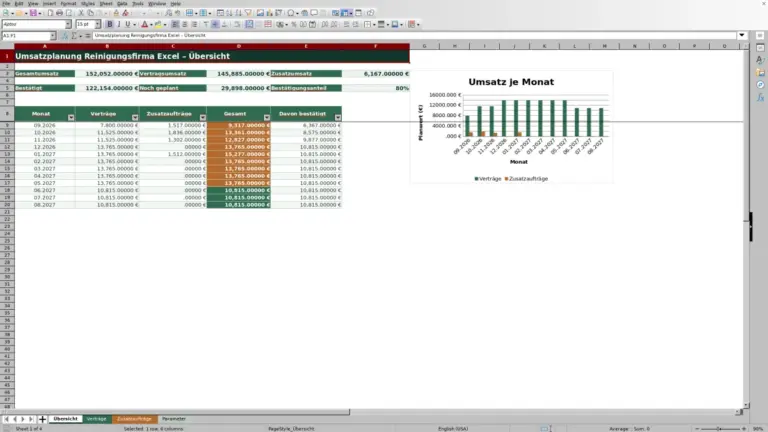The height and width of the screenshot is (432, 768).
Task: Open the Tools menu
Action: [138, 3]
